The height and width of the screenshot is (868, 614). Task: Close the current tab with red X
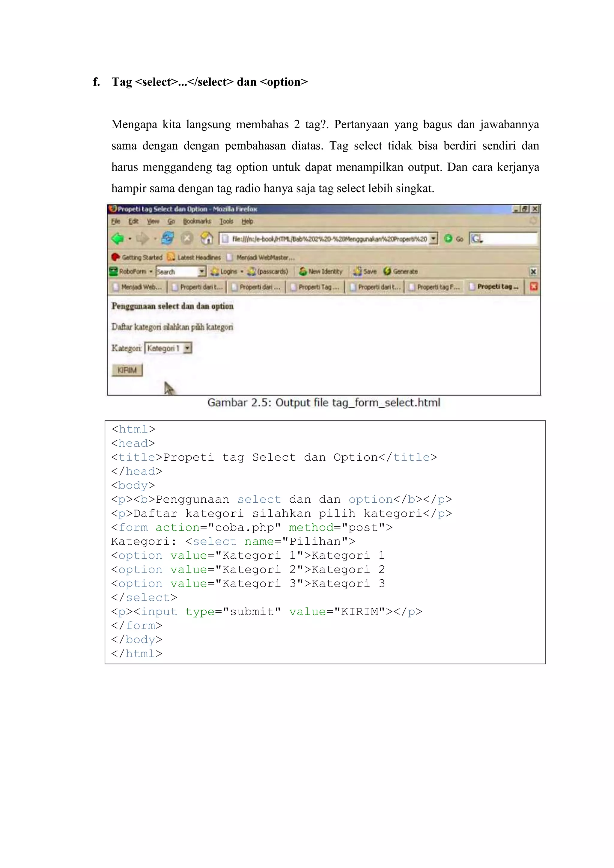pyautogui.click(x=533, y=287)
